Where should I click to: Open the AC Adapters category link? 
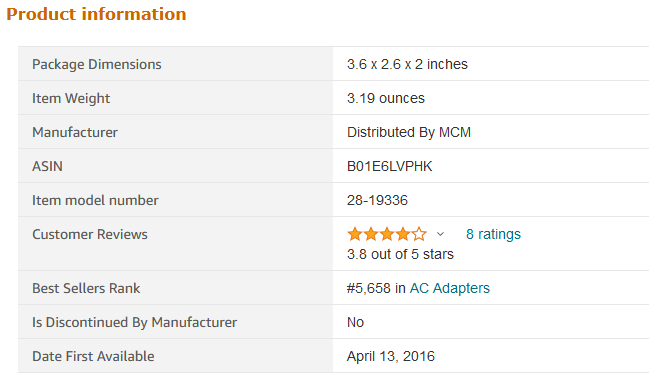(449, 288)
